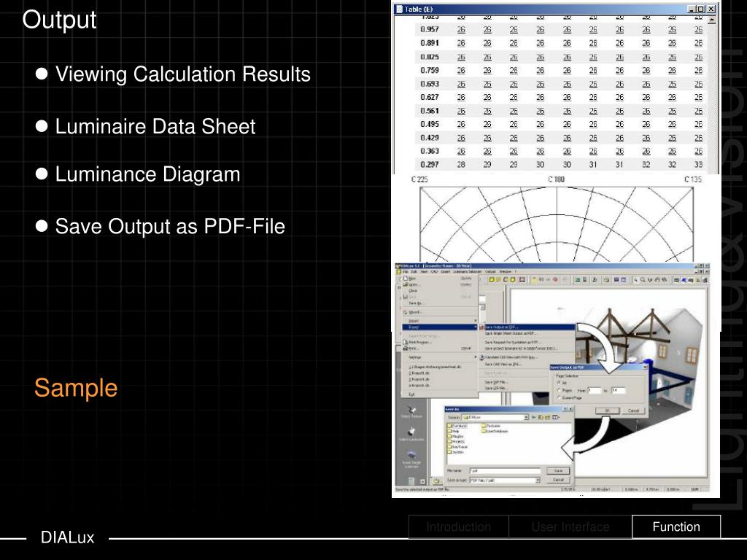
Task: Select the Textures folder in Save As list
Action: 491,426
